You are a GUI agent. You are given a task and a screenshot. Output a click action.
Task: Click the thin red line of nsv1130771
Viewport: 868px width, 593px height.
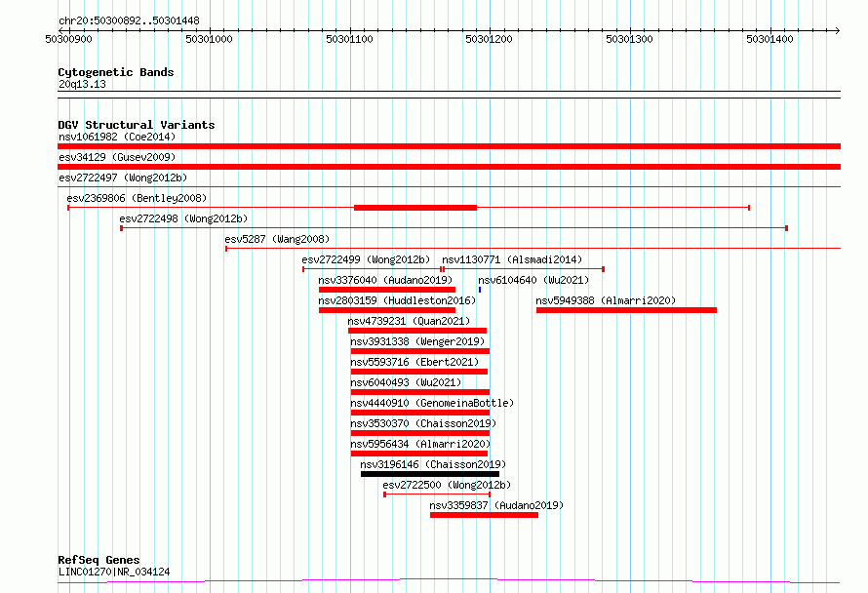point(524,269)
